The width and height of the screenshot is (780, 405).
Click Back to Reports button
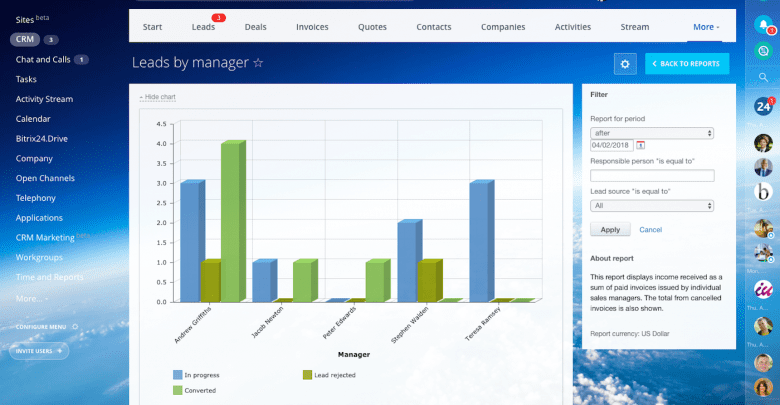(686, 64)
